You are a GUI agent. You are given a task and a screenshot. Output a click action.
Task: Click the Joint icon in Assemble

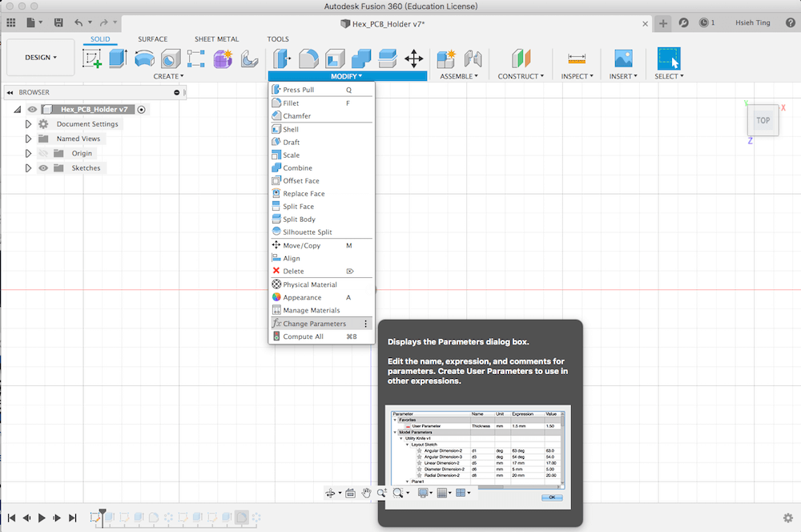[x=473, y=58]
